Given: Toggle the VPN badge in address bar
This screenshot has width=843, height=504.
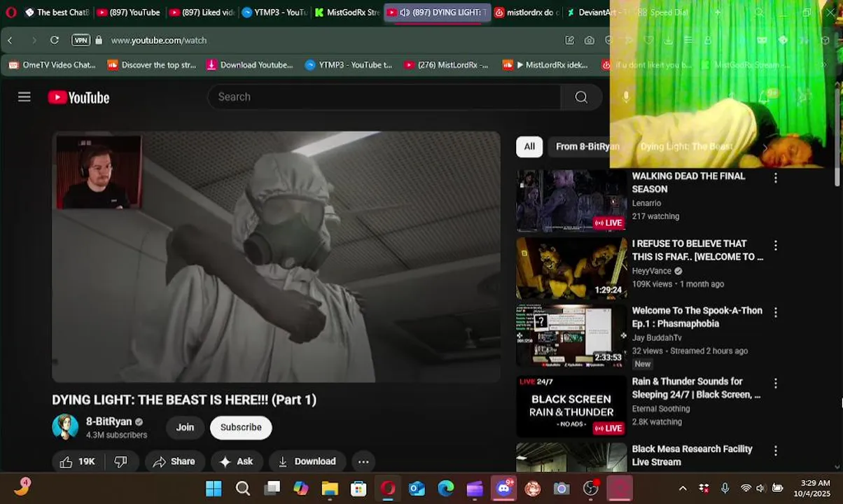Looking at the screenshot, I should pyautogui.click(x=81, y=40).
